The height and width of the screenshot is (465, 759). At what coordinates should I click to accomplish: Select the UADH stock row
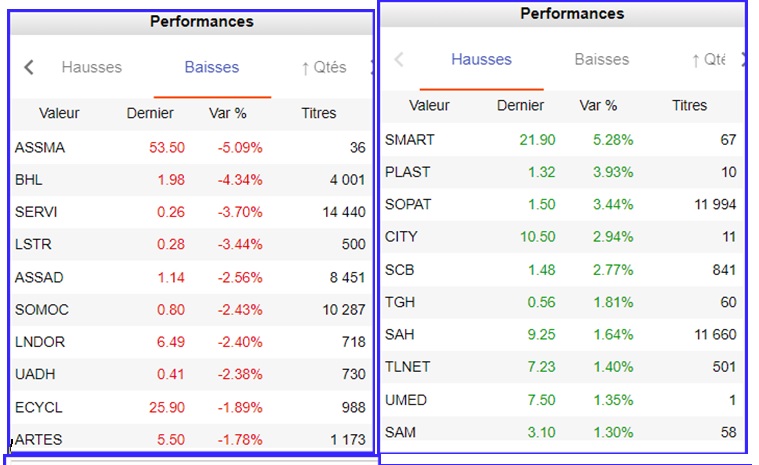36,374
